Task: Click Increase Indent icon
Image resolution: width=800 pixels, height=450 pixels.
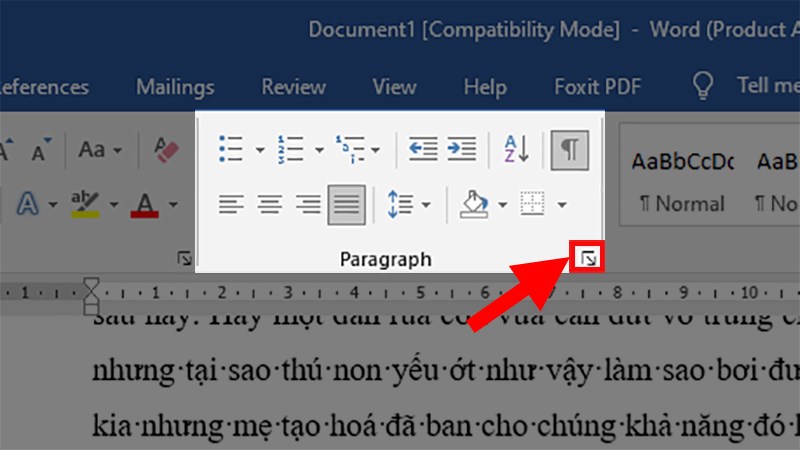Action: [x=462, y=149]
